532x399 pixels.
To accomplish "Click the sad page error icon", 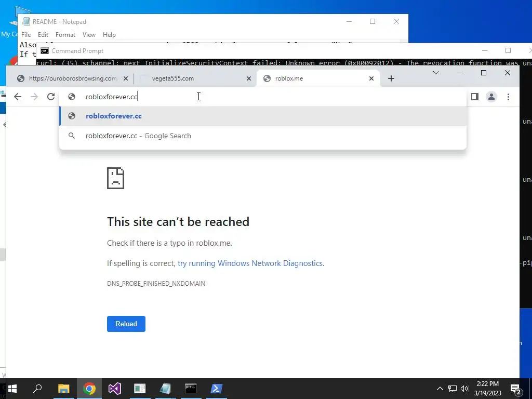I will 115,178.
